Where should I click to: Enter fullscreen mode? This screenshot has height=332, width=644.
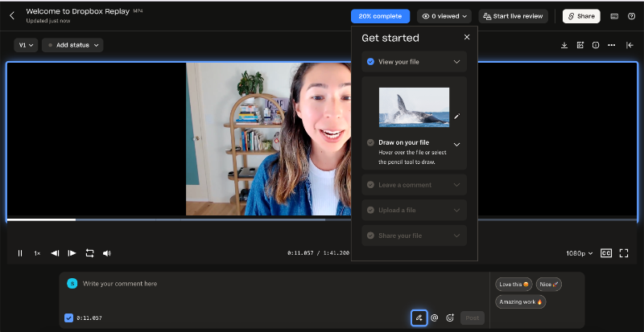point(624,253)
